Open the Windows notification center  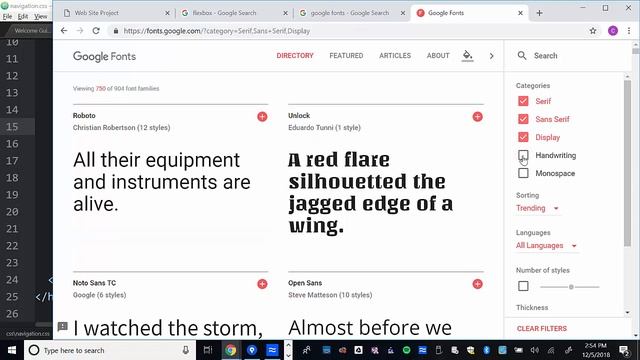(624, 350)
